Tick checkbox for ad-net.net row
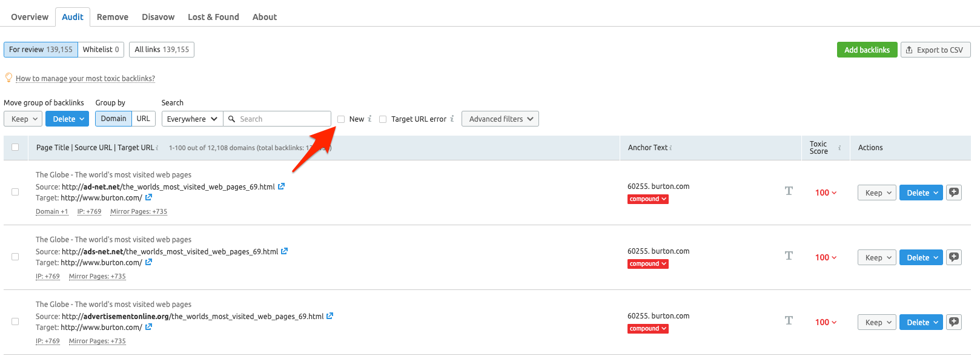The height and width of the screenshot is (356, 980). click(15, 192)
